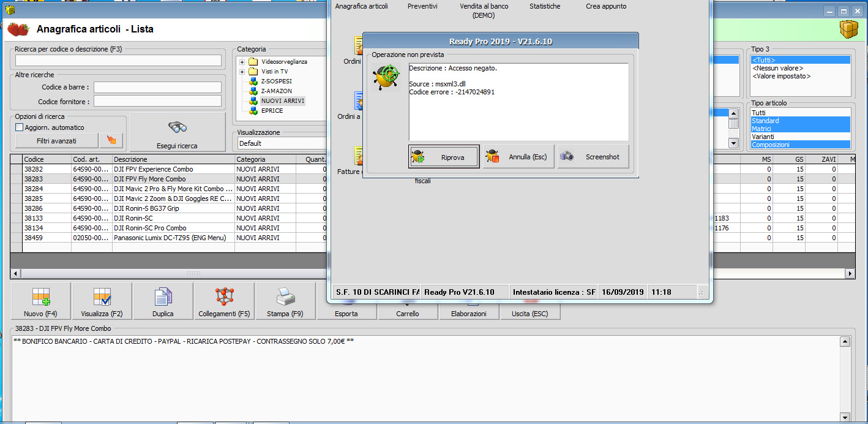Click code cell 38133
Image resolution: width=868 pixels, height=424 pixels.
point(47,218)
